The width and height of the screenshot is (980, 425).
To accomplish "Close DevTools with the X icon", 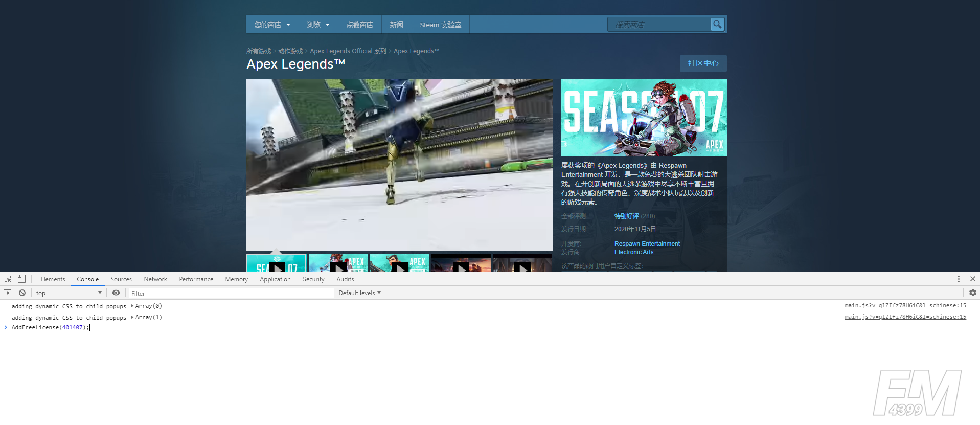I will [973, 279].
